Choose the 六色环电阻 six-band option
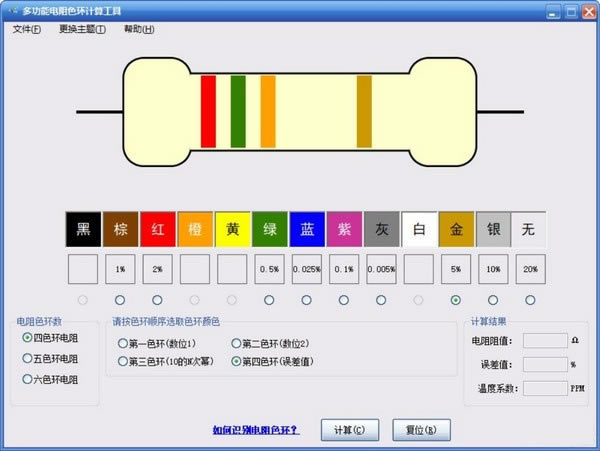 (27, 379)
